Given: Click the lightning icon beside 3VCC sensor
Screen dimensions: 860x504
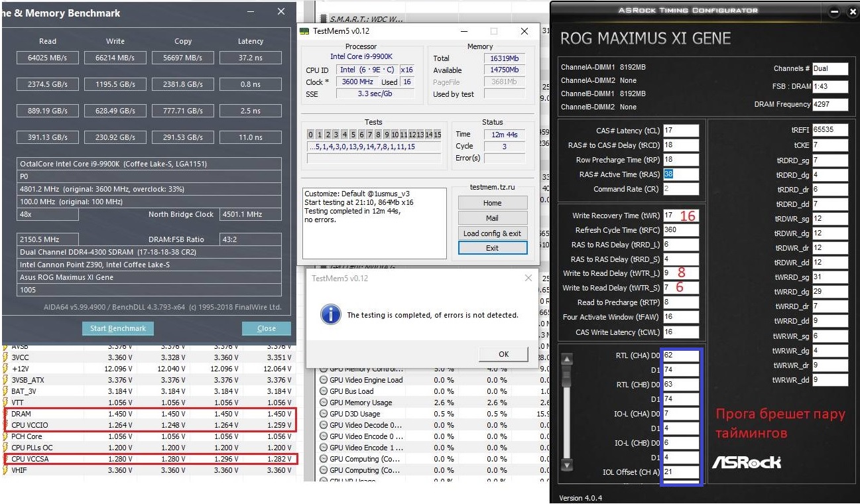Looking at the screenshot, I should click(5, 357).
